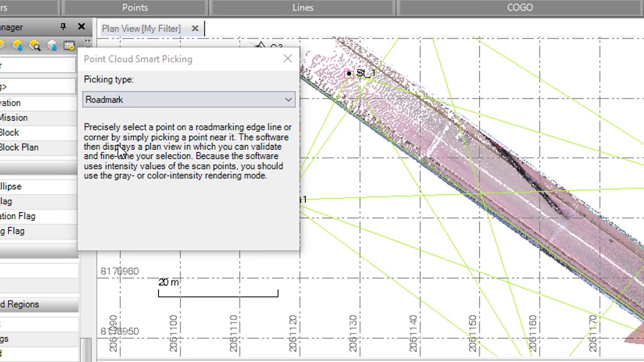Click the St_1 station point in plan view

click(x=349, y=74)
